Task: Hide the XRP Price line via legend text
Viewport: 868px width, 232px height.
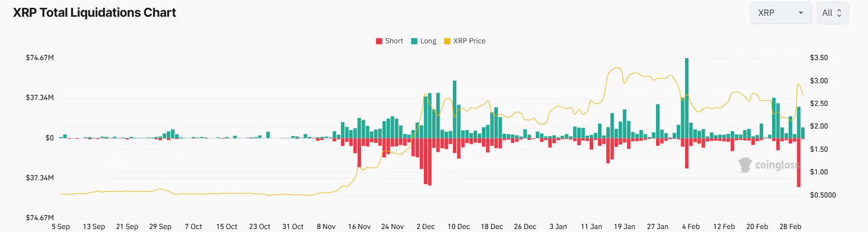Action: (x=469, y=41)
